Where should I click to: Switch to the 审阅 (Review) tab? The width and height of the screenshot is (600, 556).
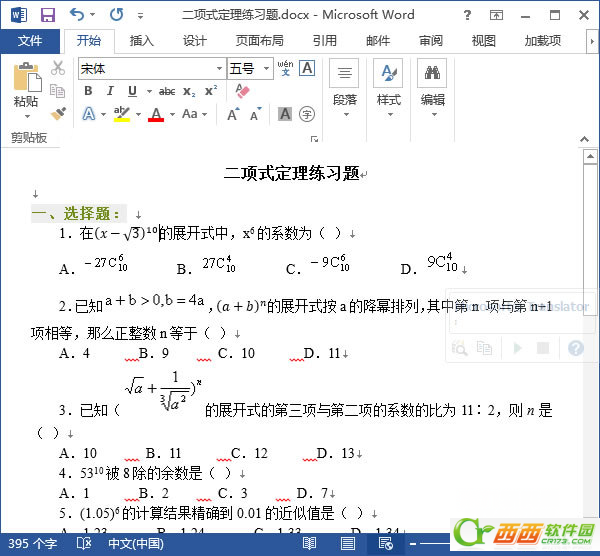coord(431,41)
